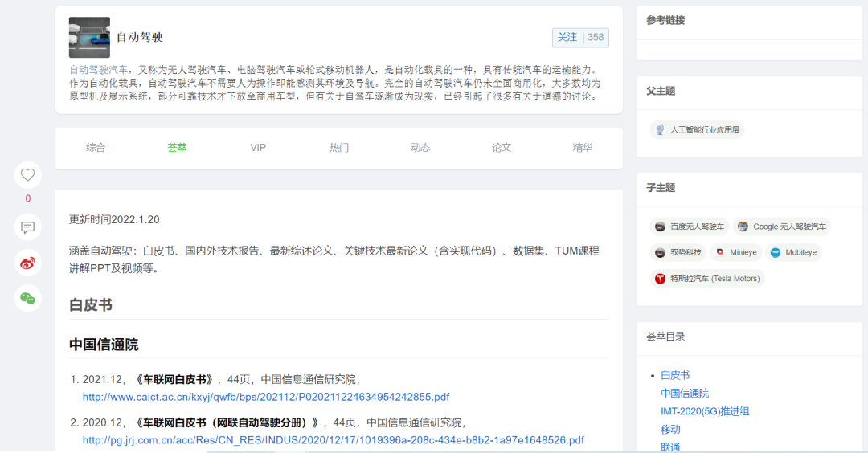
Task: Click the 荟萃目录 panel header
Action: click(x=665, y=337)
